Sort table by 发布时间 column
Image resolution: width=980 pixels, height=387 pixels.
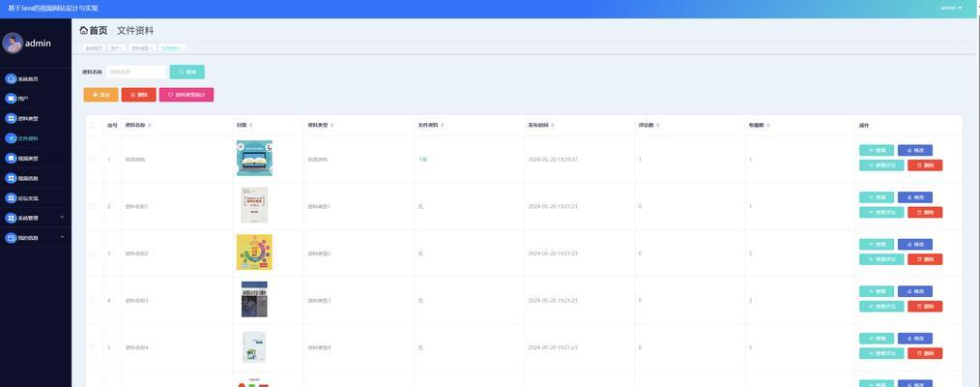(x=552, y=126)
